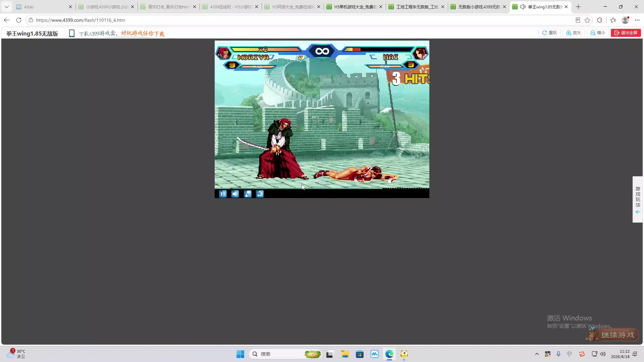
Task: Close the Altab tab
Action: coord(70,7)
